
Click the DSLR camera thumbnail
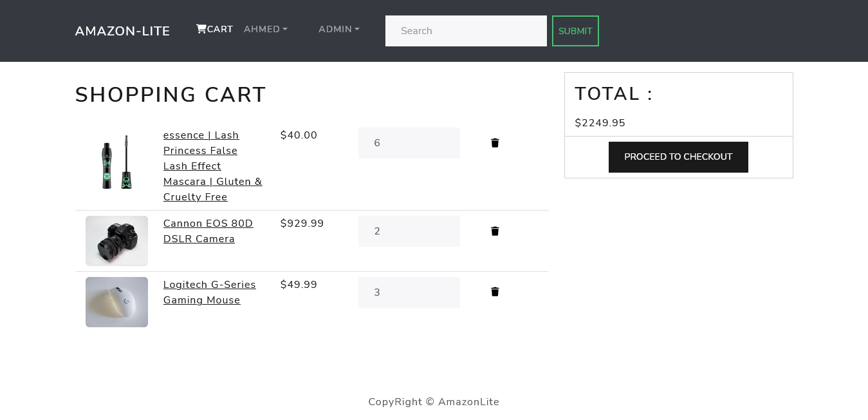click(x=116, y=241)
